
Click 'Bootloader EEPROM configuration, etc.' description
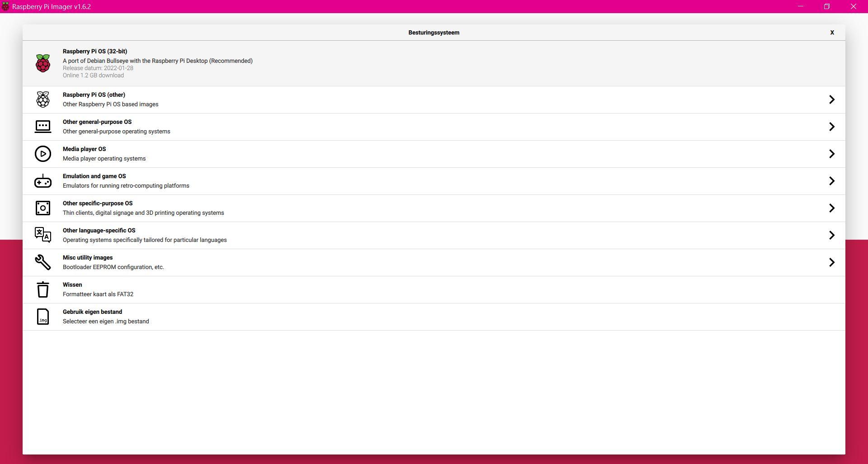(x=113, y=267)
